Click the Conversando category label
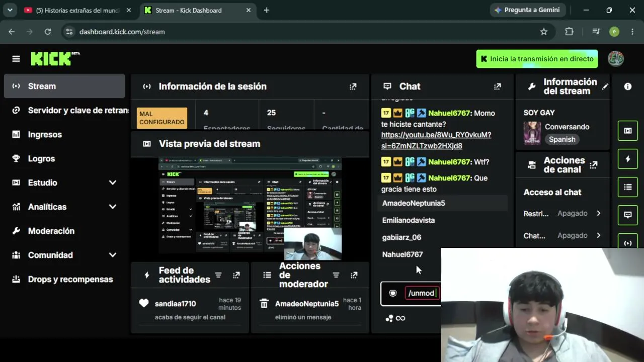Viewport: 644px width, 362px height. click(567, 127)
